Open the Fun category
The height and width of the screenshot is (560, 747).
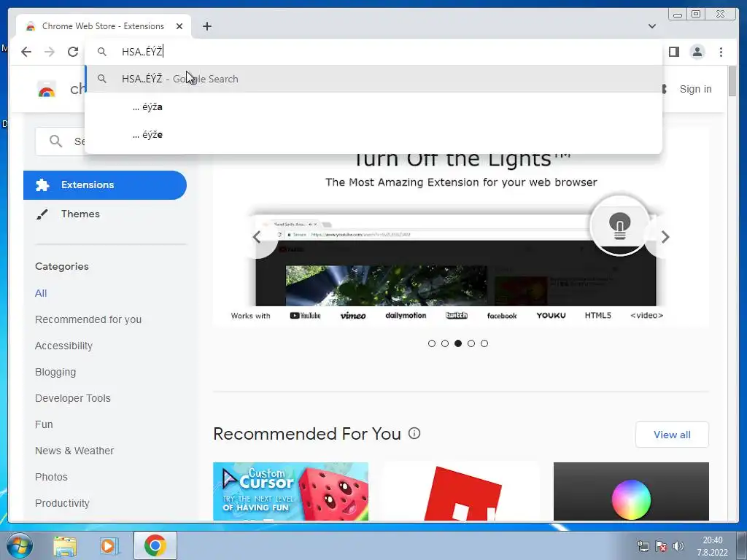pyautogui.click(x=44, y=424)
